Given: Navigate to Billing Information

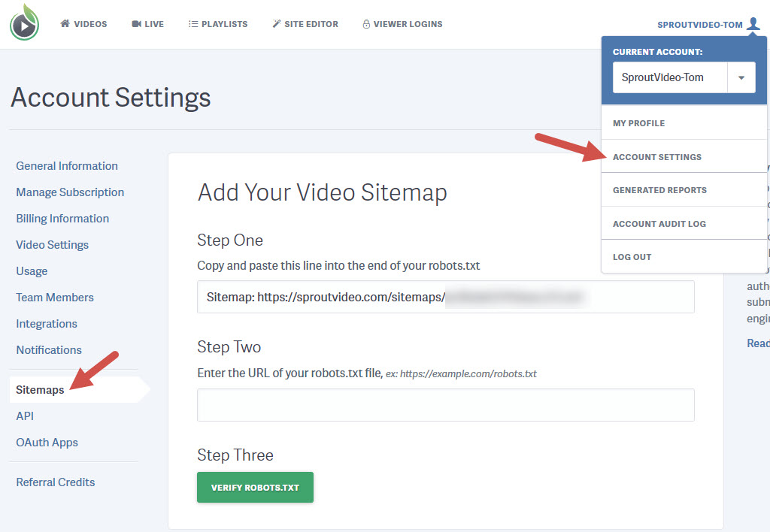Looking at the screenshot, I should pos(62,218).
